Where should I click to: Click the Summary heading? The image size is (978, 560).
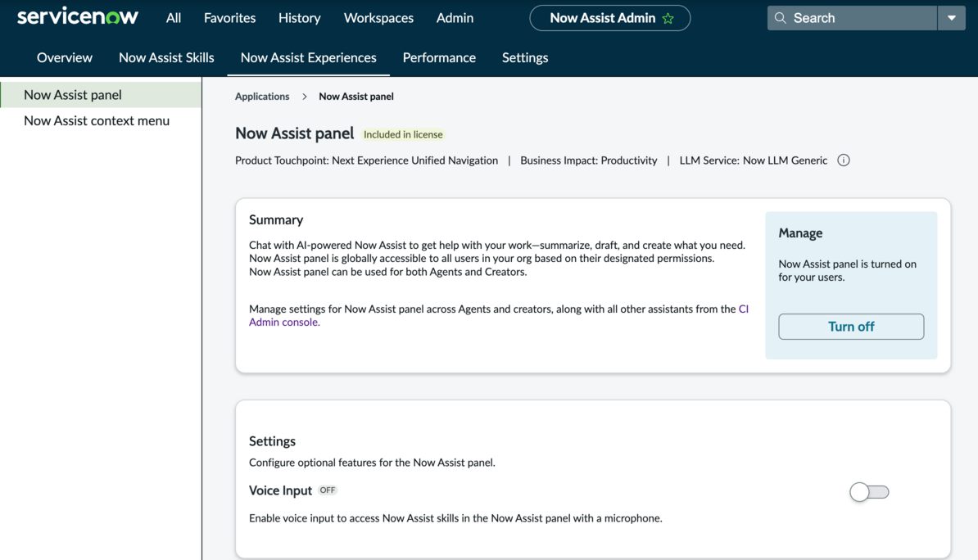(x=276, y=219)
